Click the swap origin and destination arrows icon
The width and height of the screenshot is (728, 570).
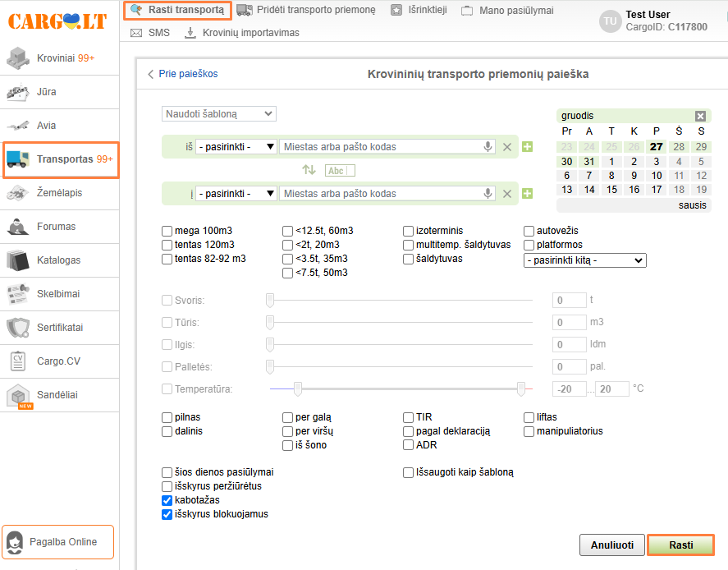pyautogui.click(x=309, y=170)
